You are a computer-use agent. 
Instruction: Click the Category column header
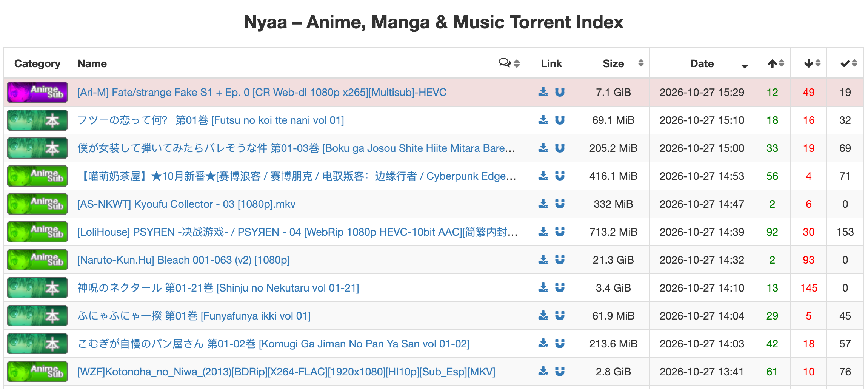coord(37,63)
